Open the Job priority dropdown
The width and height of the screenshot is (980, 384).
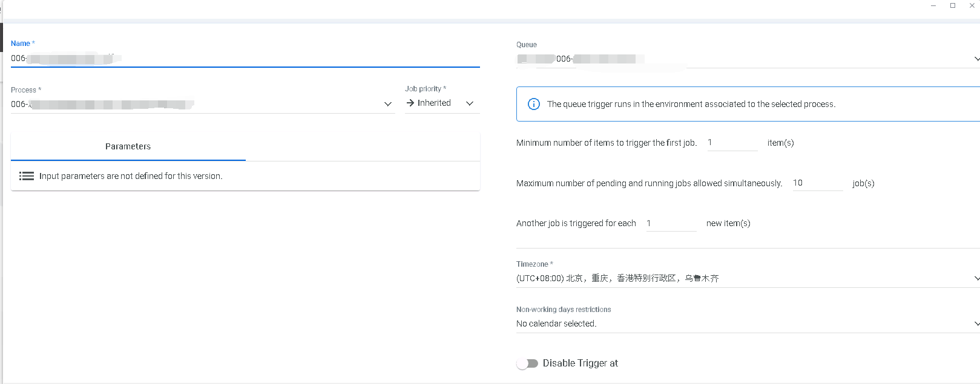469,103
